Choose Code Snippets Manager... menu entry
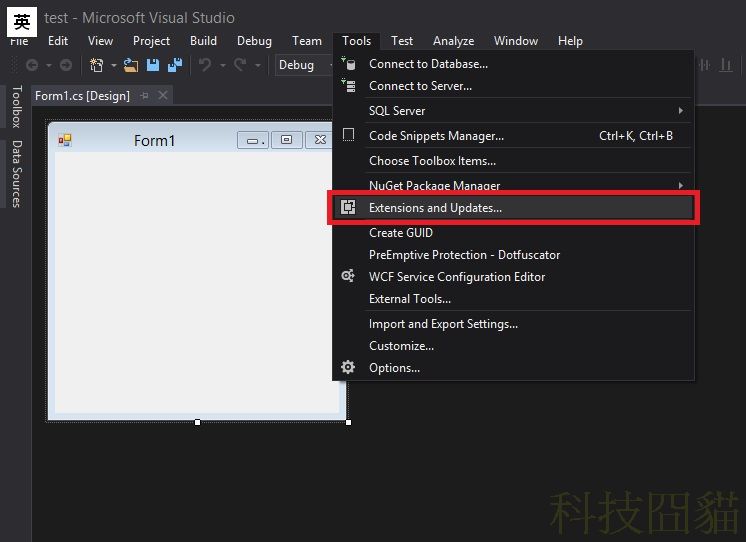 click(513, 136)
